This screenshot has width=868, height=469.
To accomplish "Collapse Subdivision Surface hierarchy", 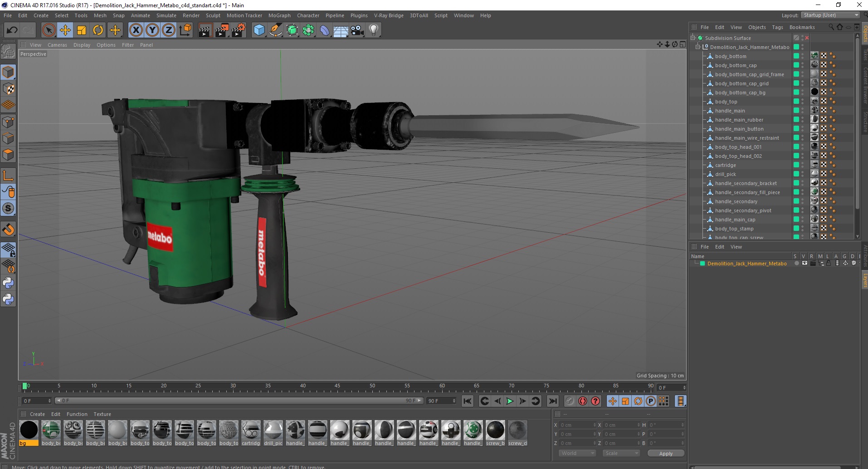I will [693, 38].
